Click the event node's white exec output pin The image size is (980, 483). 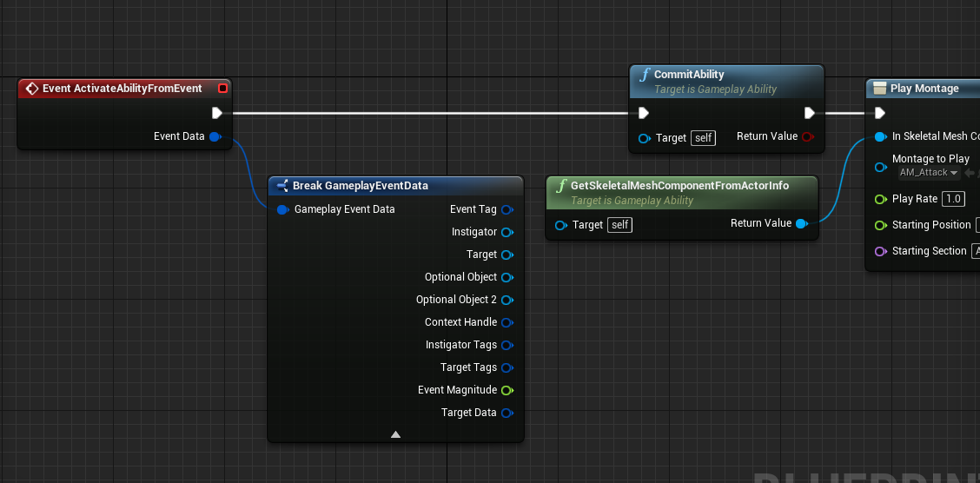point(217,113)
